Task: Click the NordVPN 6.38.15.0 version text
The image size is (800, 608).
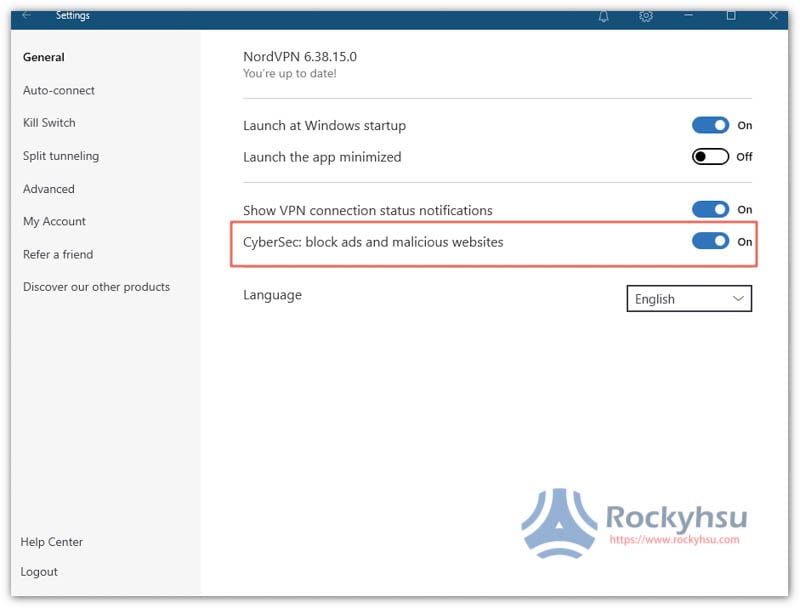Action: point(299,57)
